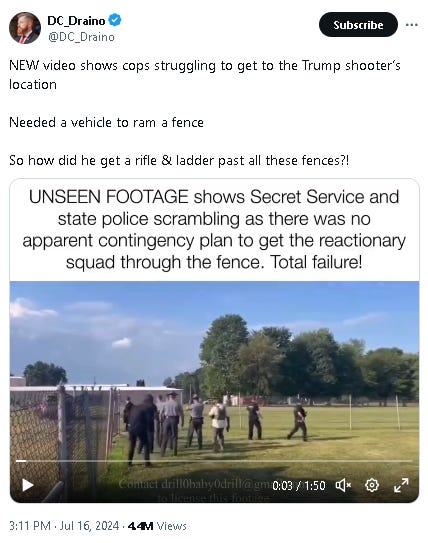
Task: Click the DC_Draino display name
Action: tap(76, 21)
